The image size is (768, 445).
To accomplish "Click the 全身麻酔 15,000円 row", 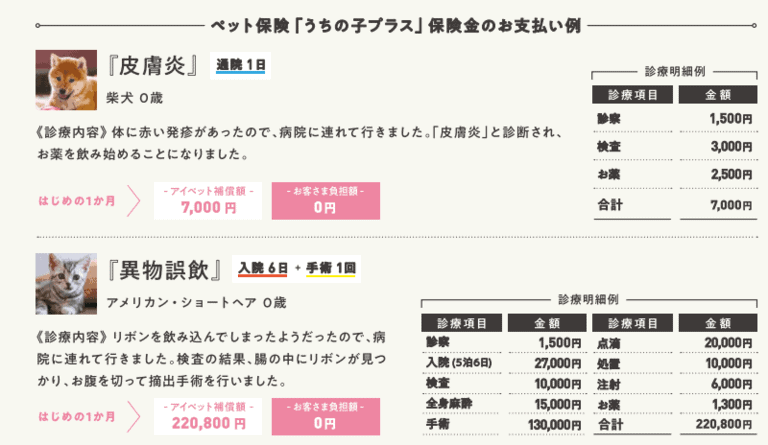I will (x=504, y=404).
